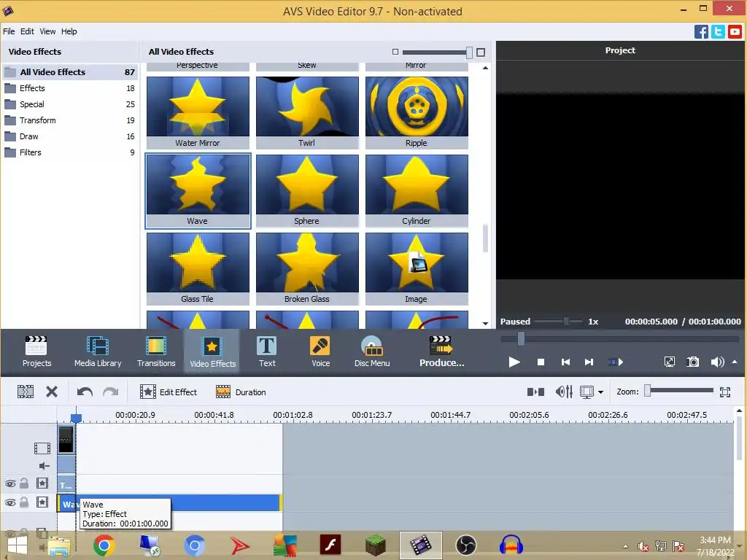Select the Sphere effect thumbnail

pos(307,191)
